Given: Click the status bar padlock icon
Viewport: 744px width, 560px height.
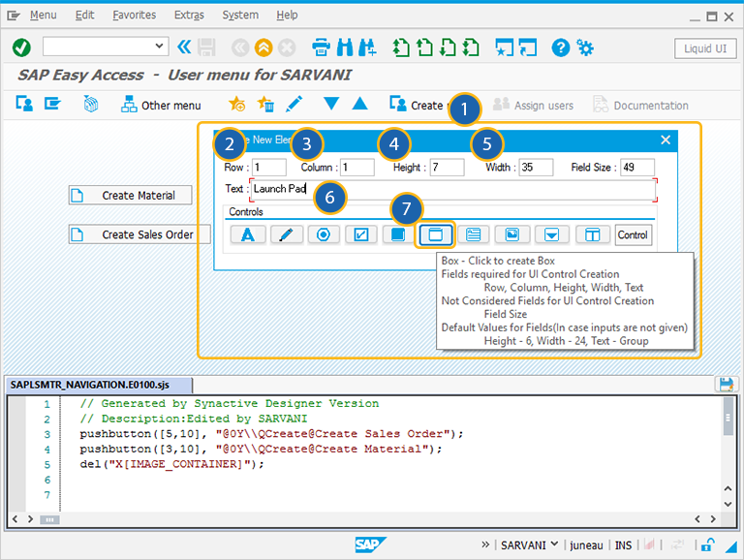Looking at the screenshot, I should [707, 544].
